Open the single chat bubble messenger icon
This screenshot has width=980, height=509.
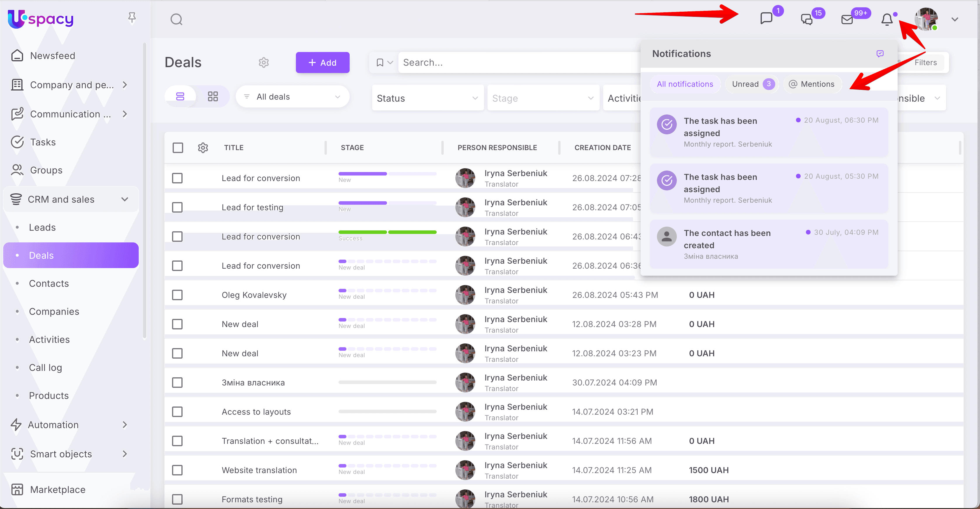[766, 18]
